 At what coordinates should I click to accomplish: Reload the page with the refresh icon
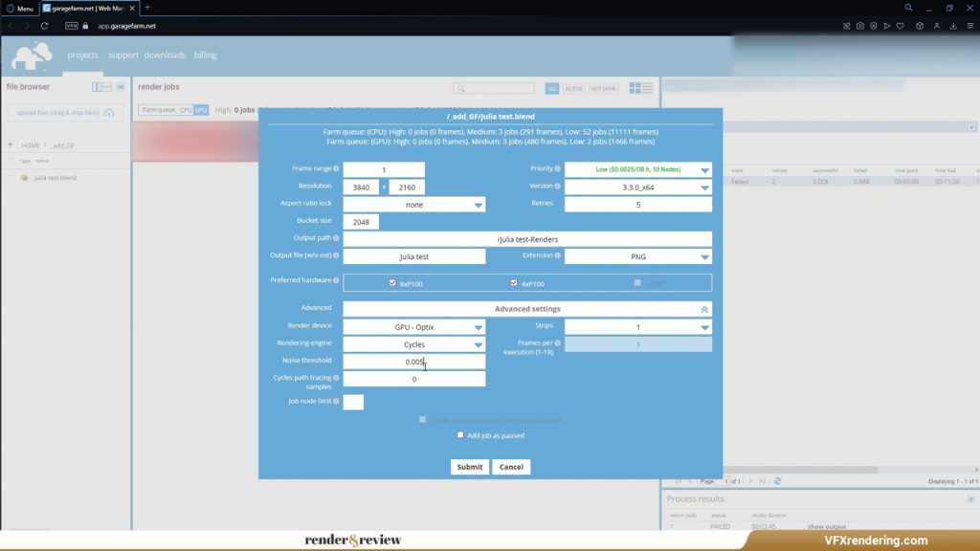pos(44,26)
